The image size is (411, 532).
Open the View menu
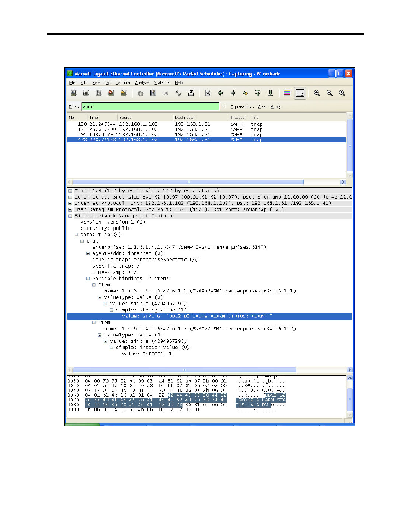coord(97,83)
